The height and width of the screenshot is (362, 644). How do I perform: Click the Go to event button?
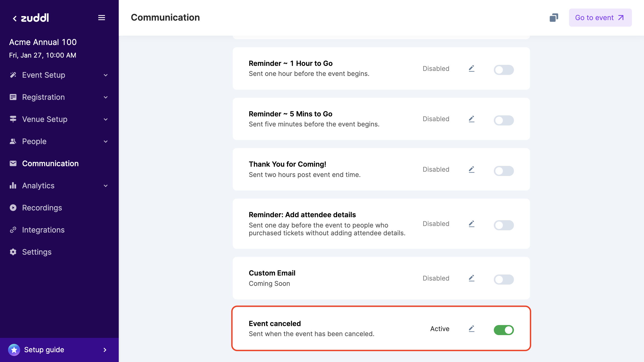pyautogui.click(x=600, y=18)
